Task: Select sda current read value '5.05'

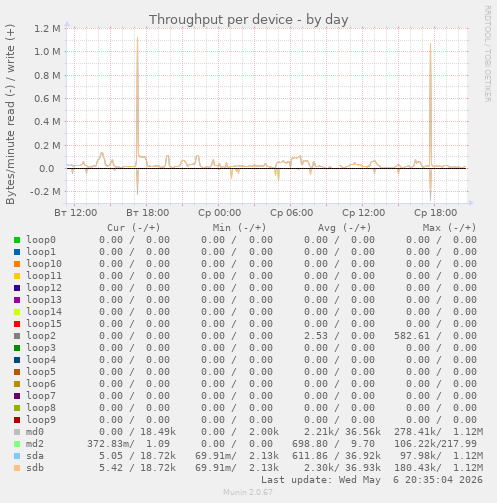Action: [111, 456]
